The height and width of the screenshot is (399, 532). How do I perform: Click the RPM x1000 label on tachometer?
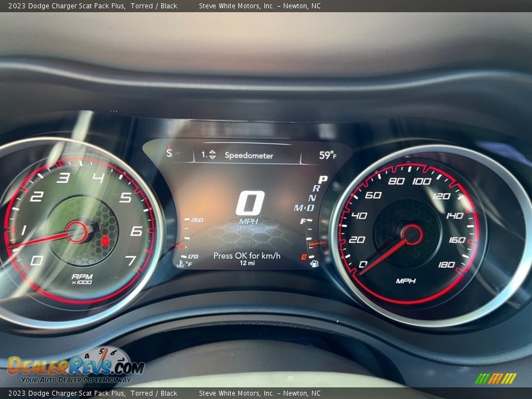pos(82,279)
